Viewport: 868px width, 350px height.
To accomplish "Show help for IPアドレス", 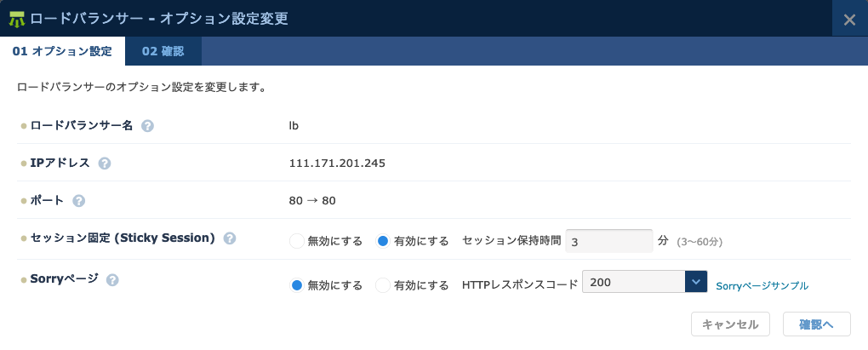I will click(x=105, y=164).
